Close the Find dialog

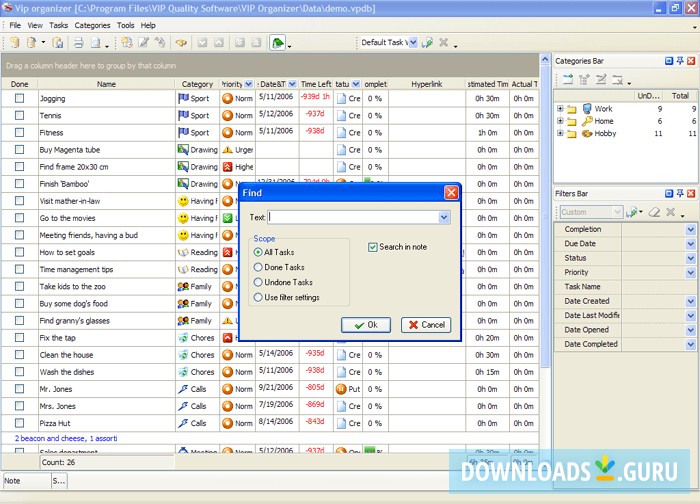click(450, 192)
